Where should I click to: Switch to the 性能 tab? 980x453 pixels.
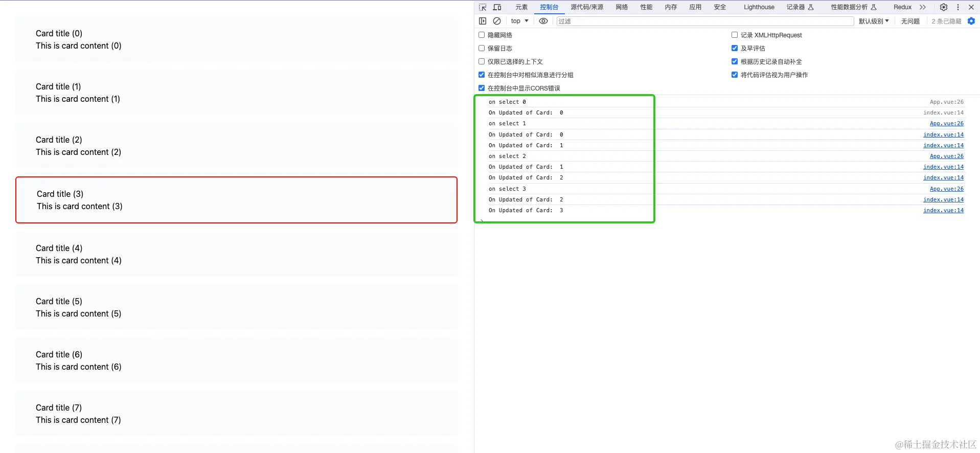coord(646,7)
